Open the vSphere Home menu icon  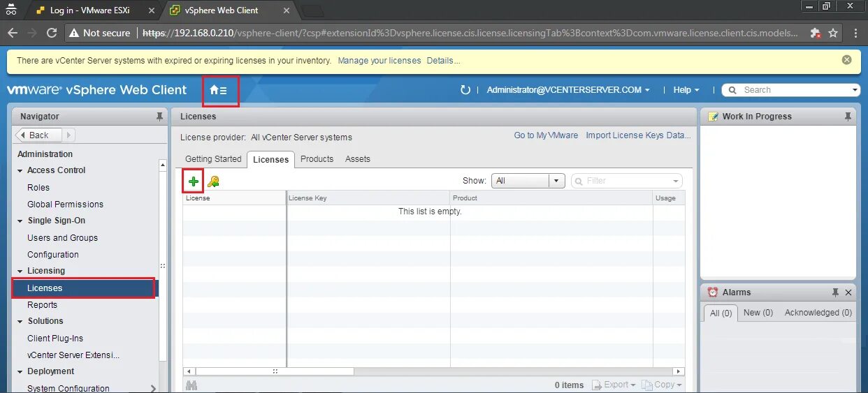(x=219, y=90)
